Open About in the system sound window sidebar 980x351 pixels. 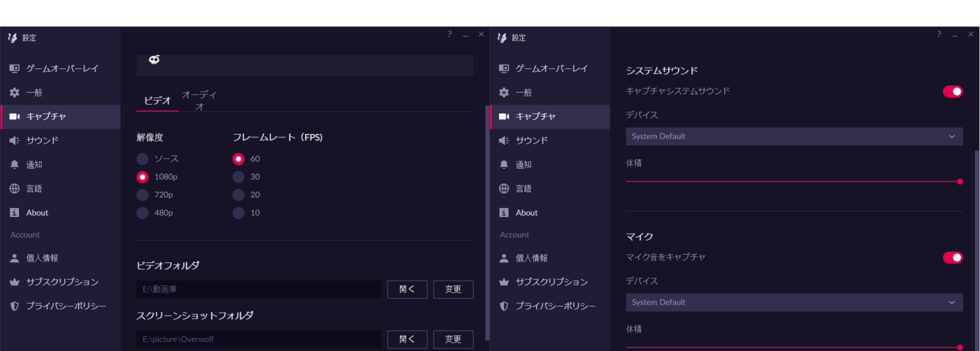point(550,213)
